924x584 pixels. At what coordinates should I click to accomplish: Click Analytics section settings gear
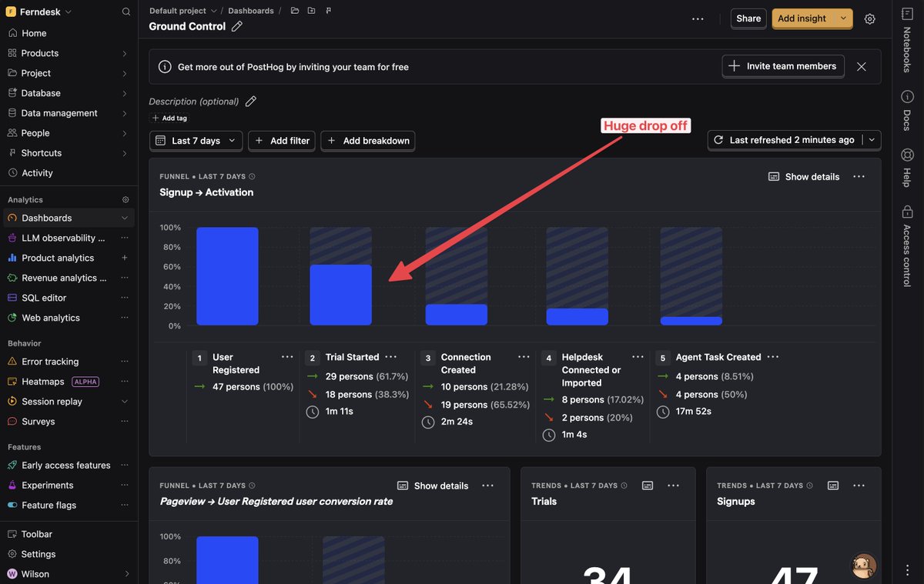pos(126,199)
